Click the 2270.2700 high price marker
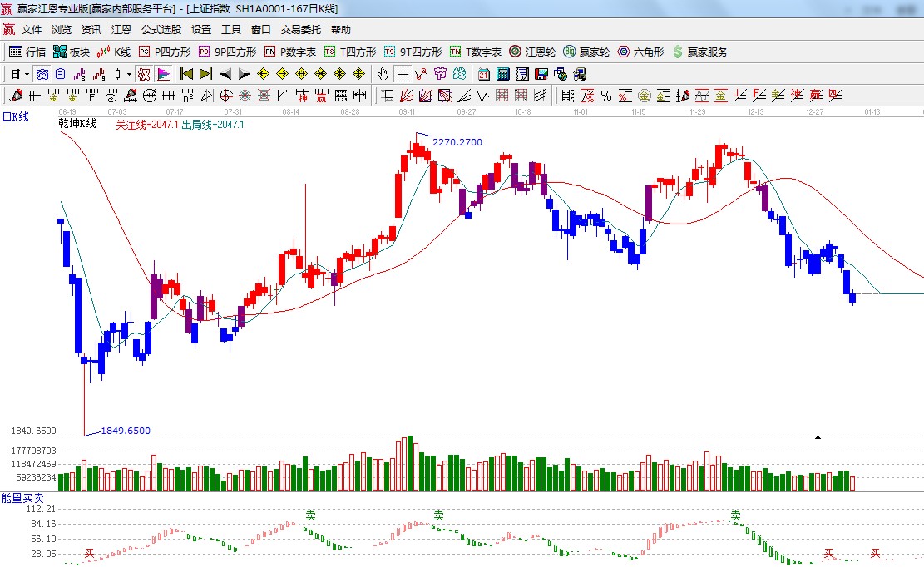 click(457, 142)
